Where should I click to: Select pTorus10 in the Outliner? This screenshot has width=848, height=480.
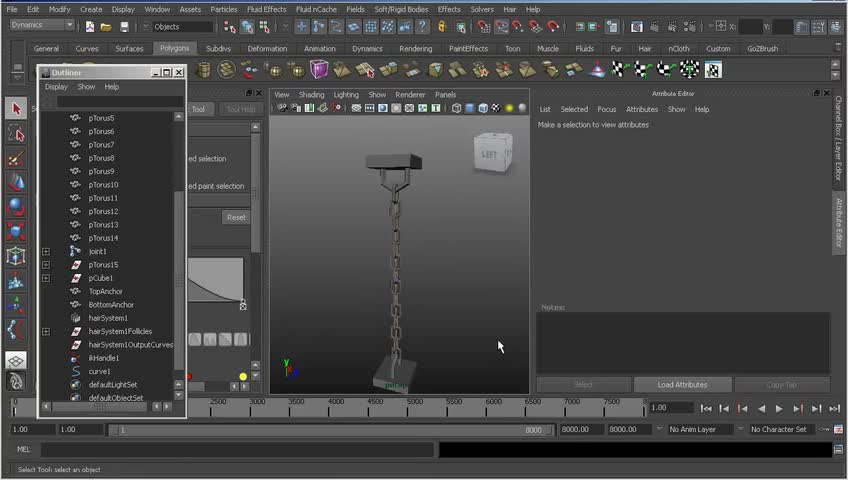pos(103,185)
